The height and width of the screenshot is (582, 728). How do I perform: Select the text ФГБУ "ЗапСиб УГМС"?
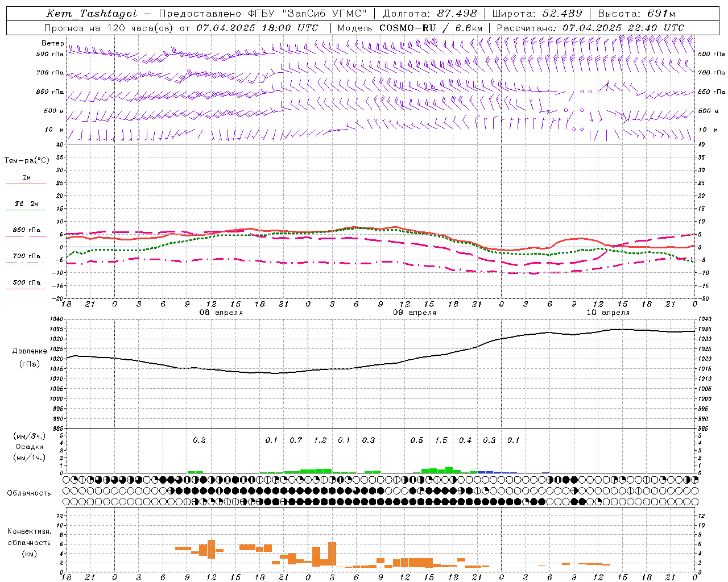tap(309, 14)
